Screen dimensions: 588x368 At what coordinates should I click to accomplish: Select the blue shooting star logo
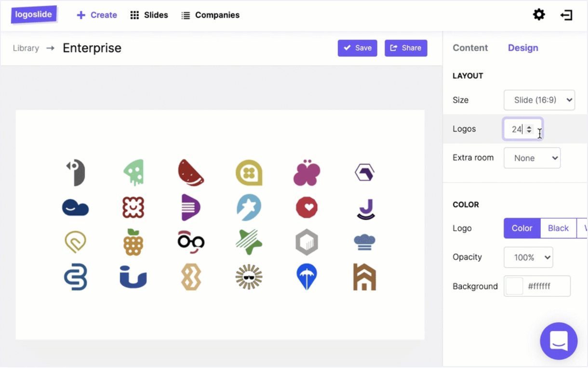(x=249, y=208)
